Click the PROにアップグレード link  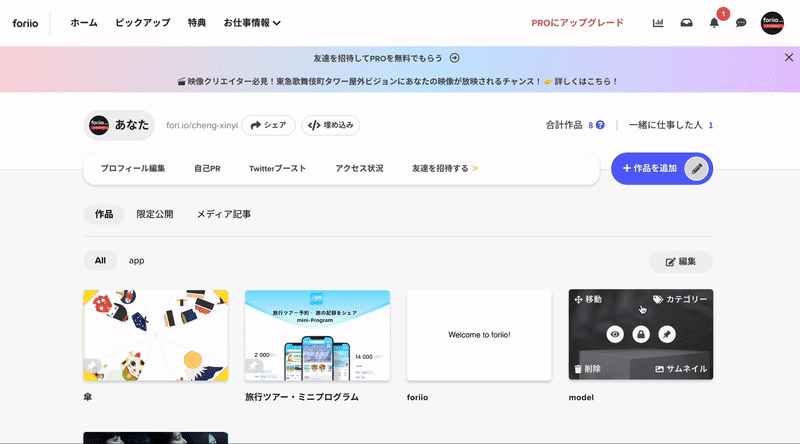(577, 23)
